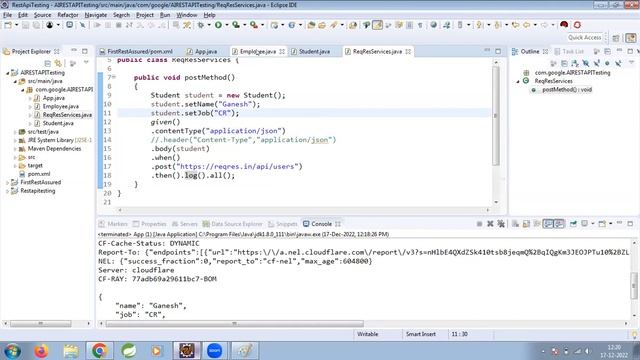Open the Run menu
The image size is (640, 360).
click(165, 15)
